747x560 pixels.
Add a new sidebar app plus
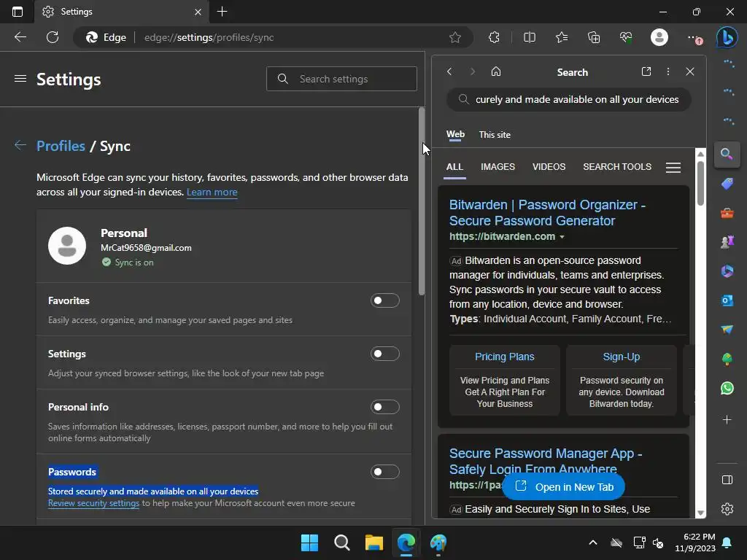pos(727,419)
